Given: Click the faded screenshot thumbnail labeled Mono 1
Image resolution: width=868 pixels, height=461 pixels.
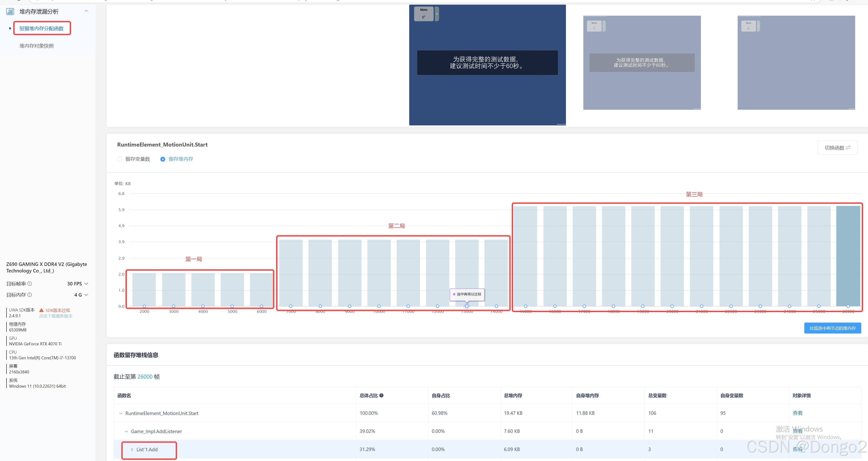Looking at the screenshot, I should click(642, 63).
